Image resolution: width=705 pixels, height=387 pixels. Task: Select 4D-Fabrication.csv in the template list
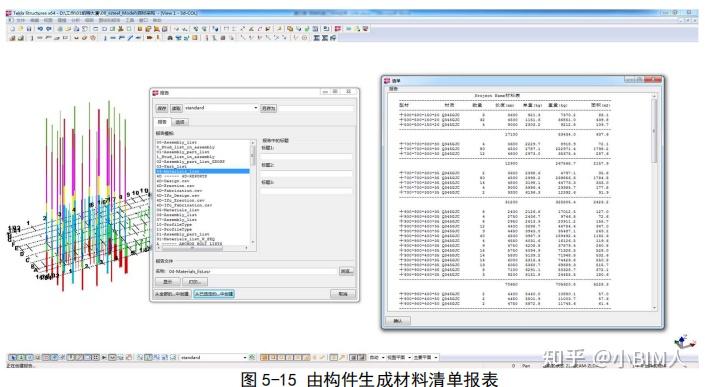(x=179, y=191)
